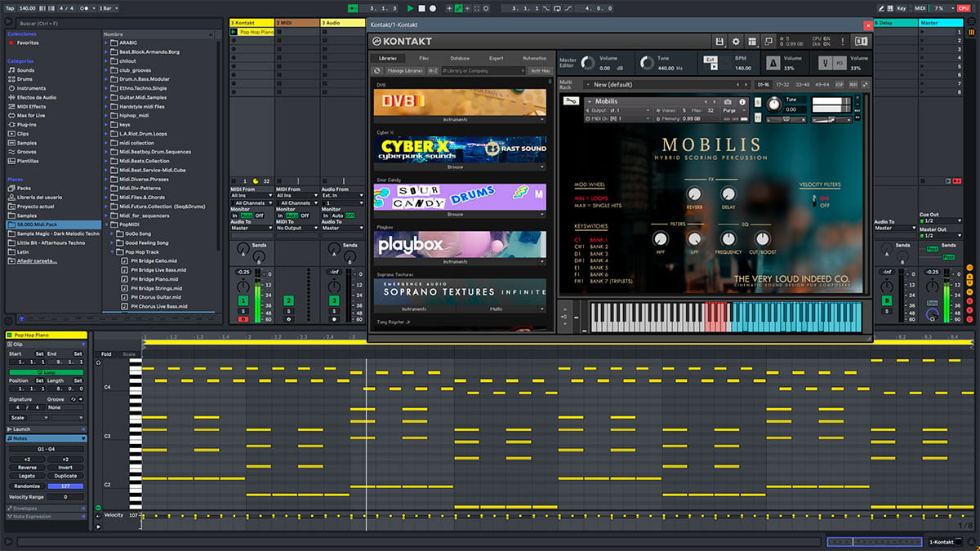Expand the chilout folder
The height and width of the screenshot is (551, 980).
tap(108, 61)
